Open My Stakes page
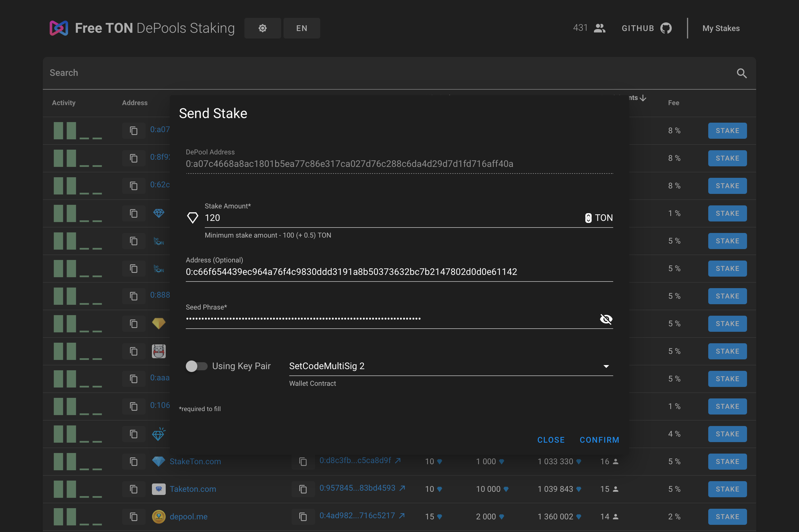 point(721,28)
